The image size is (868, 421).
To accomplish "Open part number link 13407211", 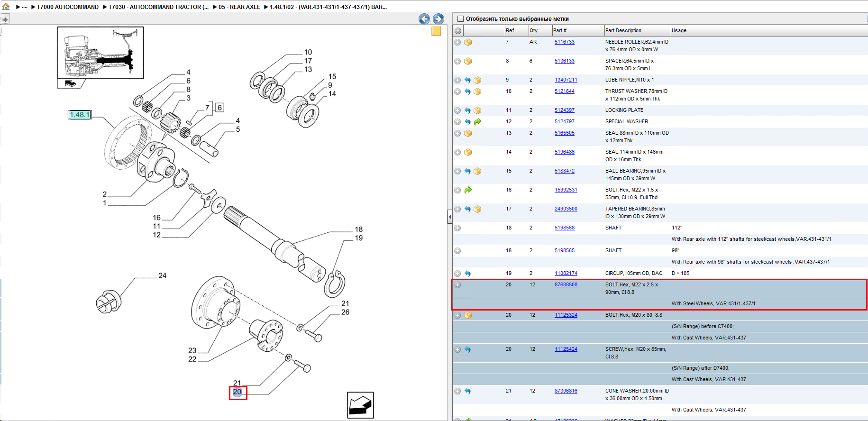I will (566, 80).
